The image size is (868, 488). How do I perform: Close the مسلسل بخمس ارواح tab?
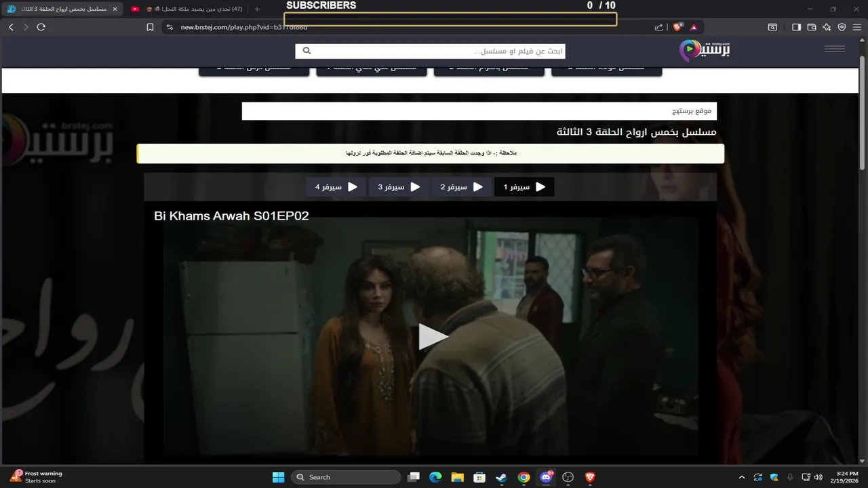point(115,9)
